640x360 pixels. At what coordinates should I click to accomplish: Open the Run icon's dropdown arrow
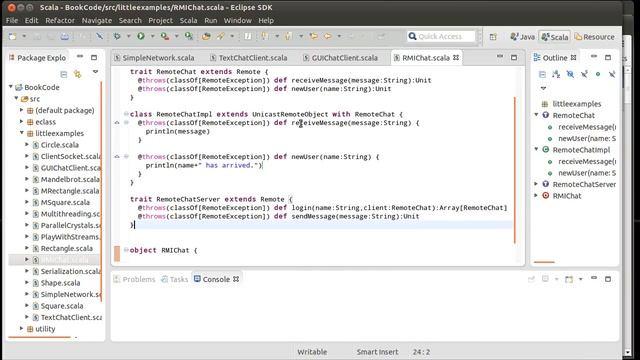[x=152, y=37]
